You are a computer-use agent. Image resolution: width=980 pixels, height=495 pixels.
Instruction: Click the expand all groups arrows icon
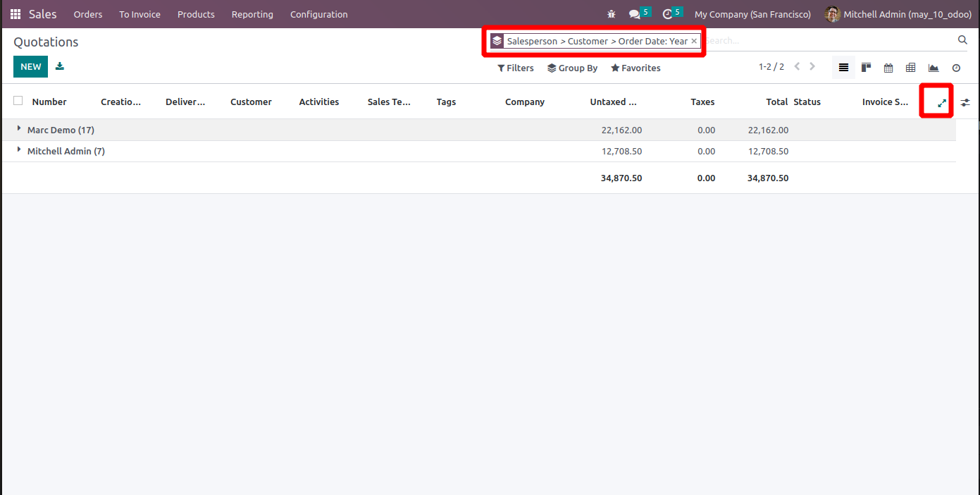pos(942,103)
